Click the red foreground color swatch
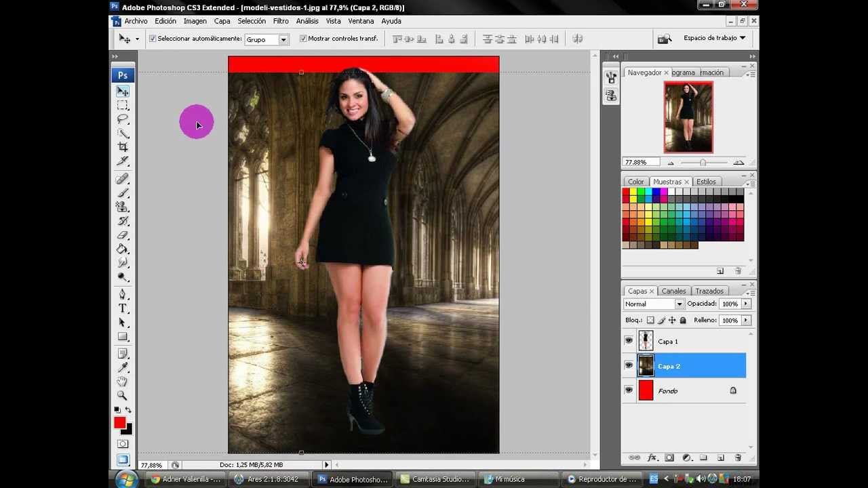This screenshot has height=488, width=868. (x=119, y=423)
